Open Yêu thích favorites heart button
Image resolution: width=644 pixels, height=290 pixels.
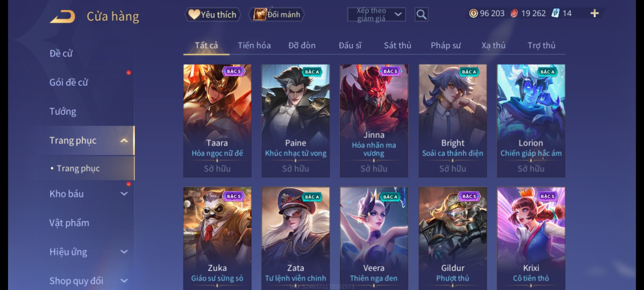click(x=212, y=15)
